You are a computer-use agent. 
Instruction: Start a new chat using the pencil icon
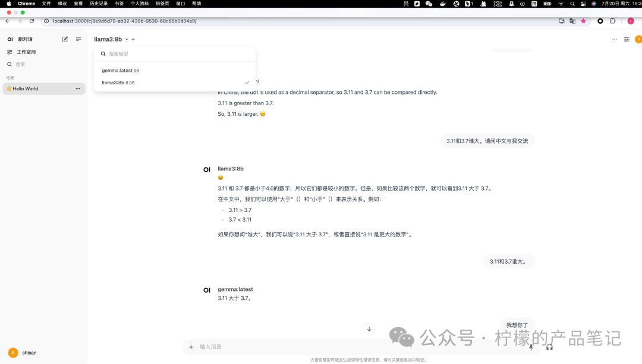pos(65,39)
